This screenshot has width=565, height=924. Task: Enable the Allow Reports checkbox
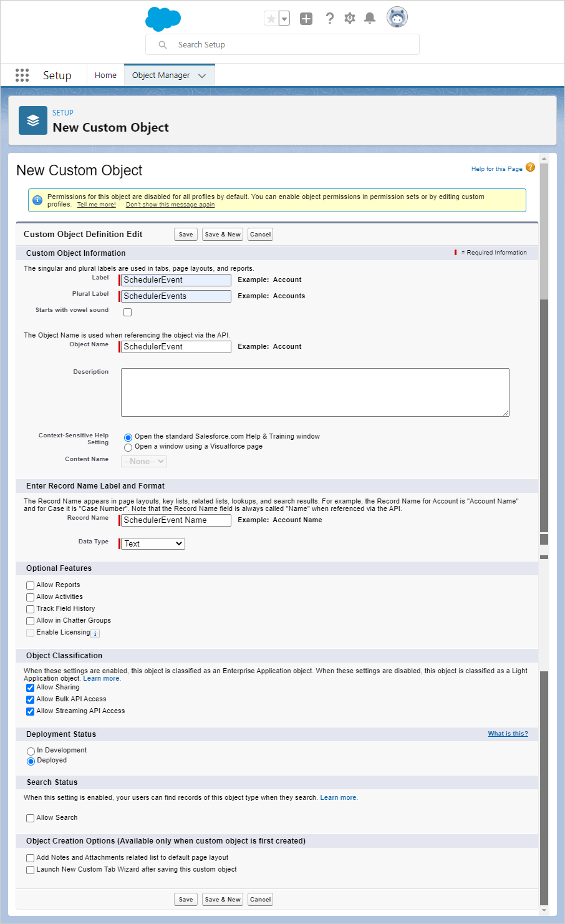[x=30, y=585]
